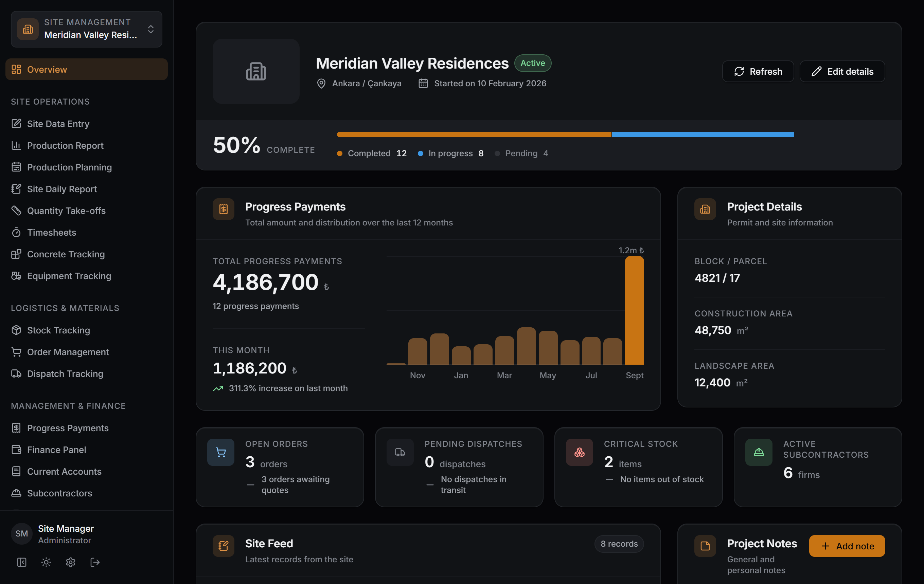Click the Add note button

pyautogui.click(x=847, y=546)
